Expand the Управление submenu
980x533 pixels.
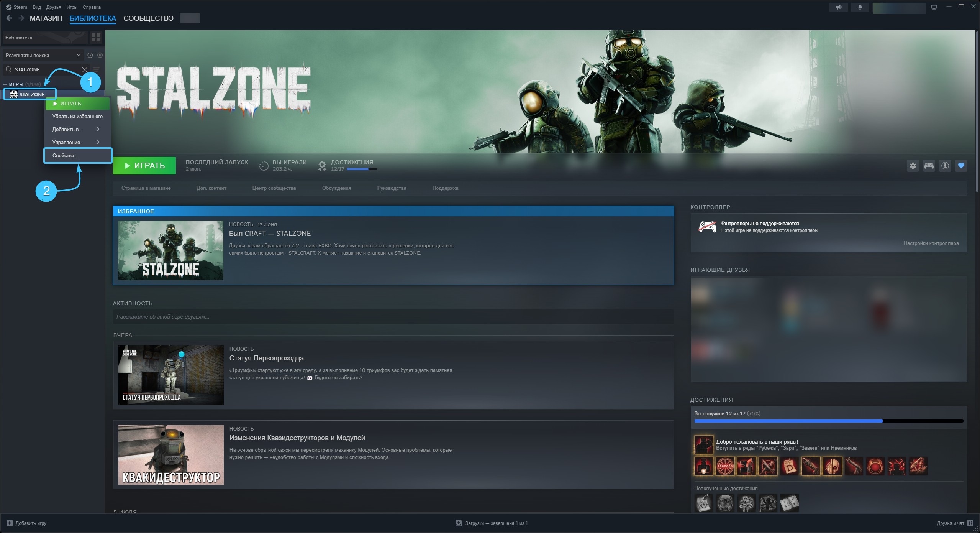(x=77, y=142)
